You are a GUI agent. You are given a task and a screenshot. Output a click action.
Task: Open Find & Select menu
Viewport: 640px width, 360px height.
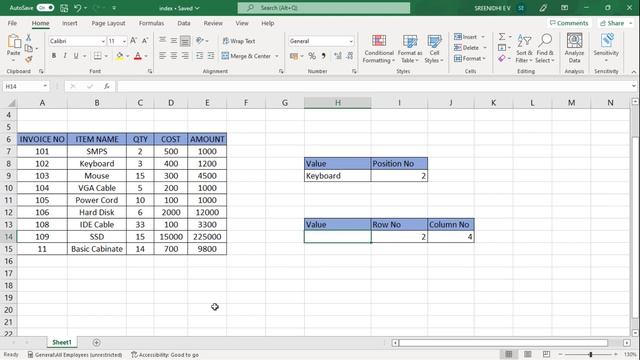[545, 49]
